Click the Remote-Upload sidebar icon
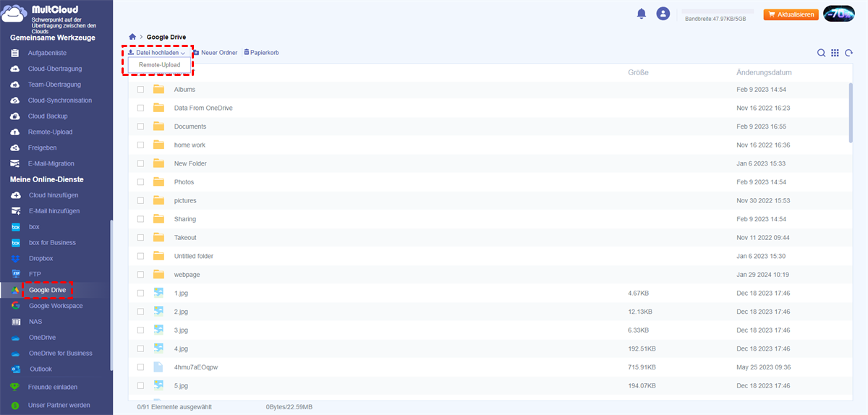Image resolution: width=868 pixels, height=415 pixels. (x=14, y=132)
